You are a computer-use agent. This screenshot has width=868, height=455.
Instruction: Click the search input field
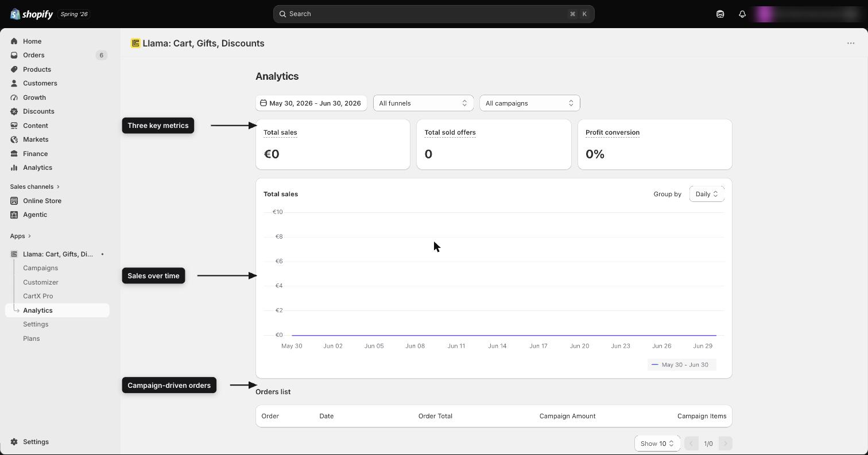tap(434, 14)
